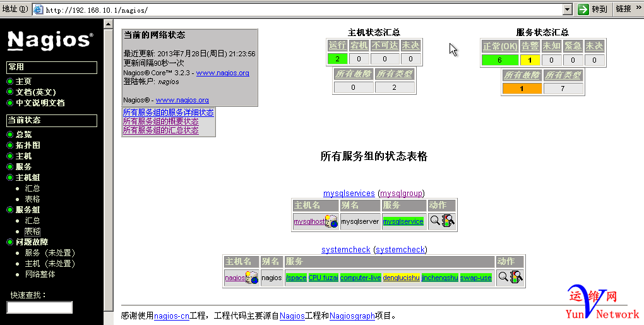Image resolution: width=644 pixels, height=325 pixels.
Task: Open the 拓扑图 topology map
Action: tap(28, 145)
